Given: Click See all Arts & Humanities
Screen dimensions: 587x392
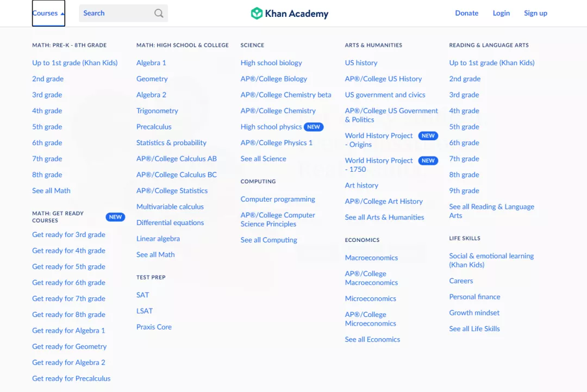Looking at the screenshot, I should coord(384,217).
